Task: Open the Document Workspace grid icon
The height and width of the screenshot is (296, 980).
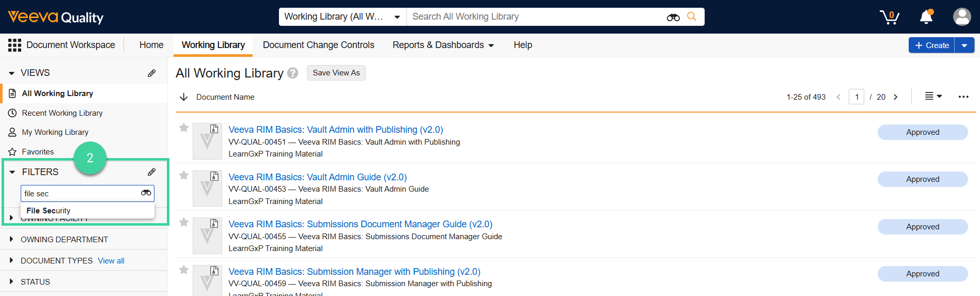Action: pos(14,45)
